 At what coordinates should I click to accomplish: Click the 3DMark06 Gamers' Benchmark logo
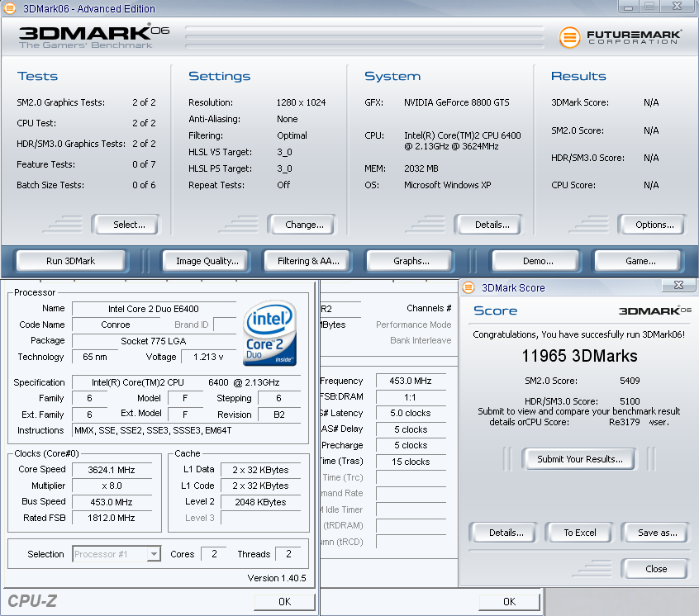point(94,36)
